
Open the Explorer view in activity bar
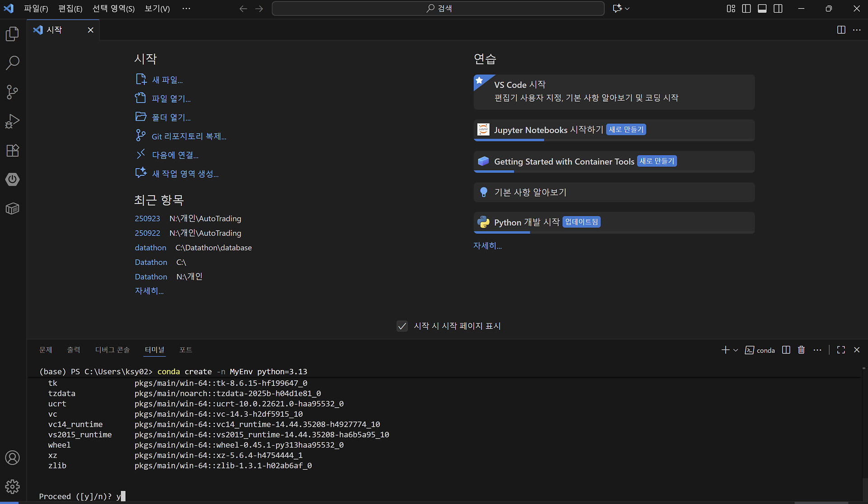[12, 34]
